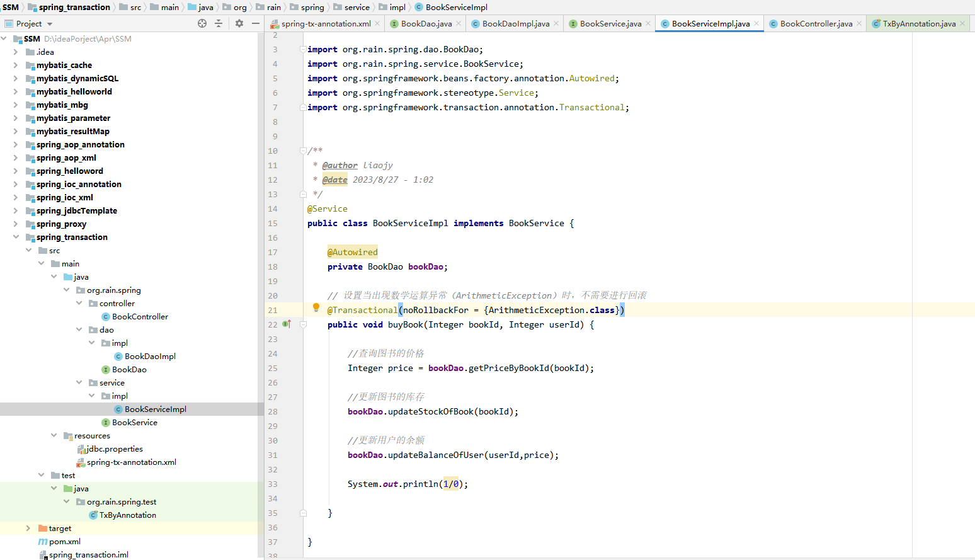
Task: Close the spring-tx-annotation.xml tab
Action: (x=377, y=23)
